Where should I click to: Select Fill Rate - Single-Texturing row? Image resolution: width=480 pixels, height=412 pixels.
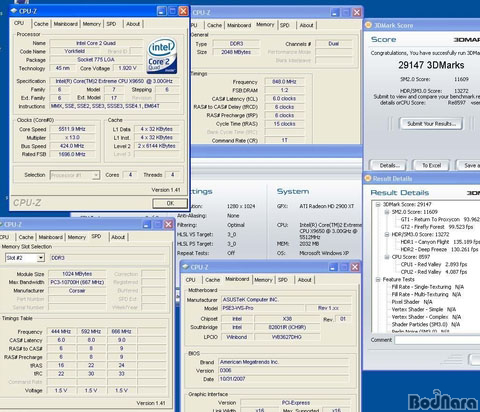click(x=428, y=287)
